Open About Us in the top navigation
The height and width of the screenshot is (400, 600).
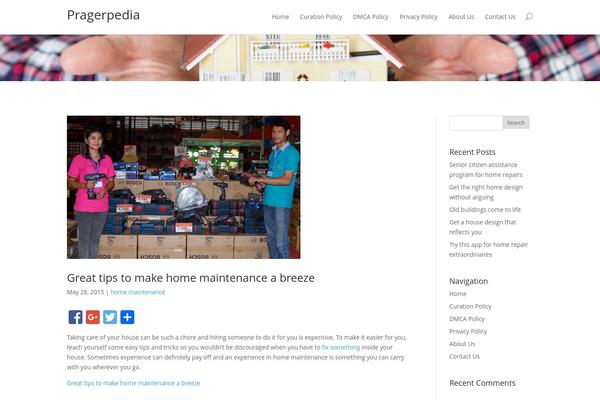[x=461, y=17]
